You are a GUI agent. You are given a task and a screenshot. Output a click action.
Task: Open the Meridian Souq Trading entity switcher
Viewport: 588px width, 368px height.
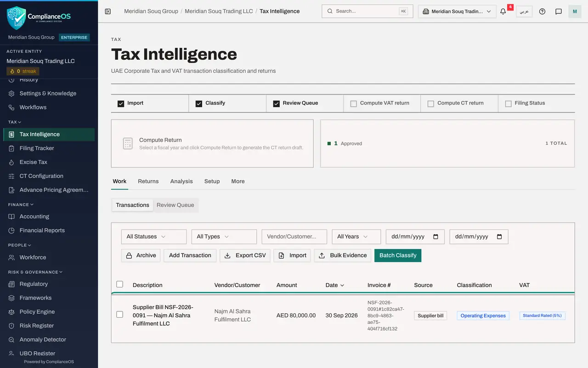pyautogui.click(x=457, y=11)
